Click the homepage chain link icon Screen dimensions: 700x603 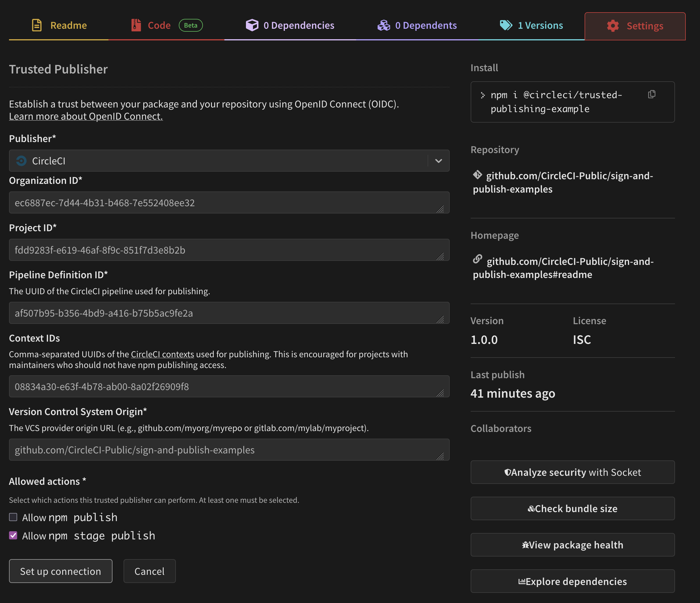tap(477, 259)
